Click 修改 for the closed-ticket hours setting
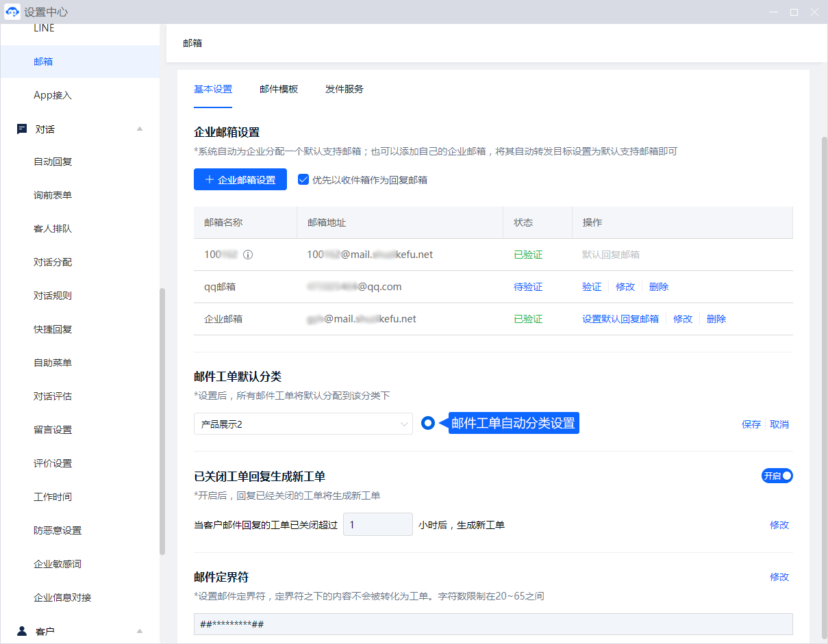Screen dimensions: 828x644 779,526
